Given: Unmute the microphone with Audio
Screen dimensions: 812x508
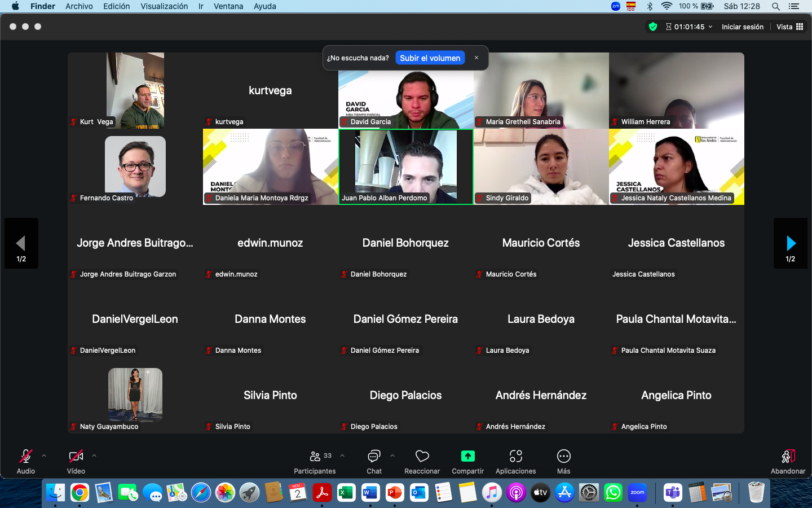Looking at the screenshot, I should coord(26,462).
